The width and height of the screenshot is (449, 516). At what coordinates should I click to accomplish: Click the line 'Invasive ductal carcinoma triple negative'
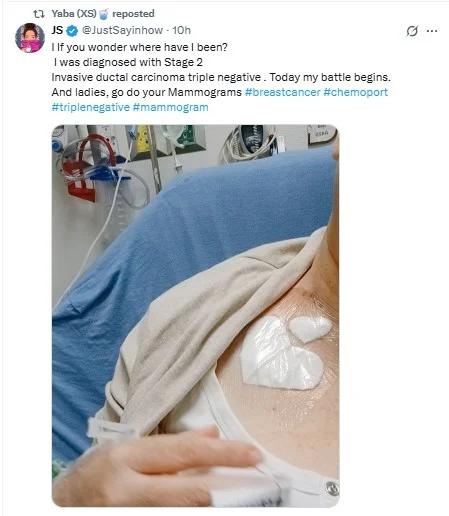[x=156, y=77]
